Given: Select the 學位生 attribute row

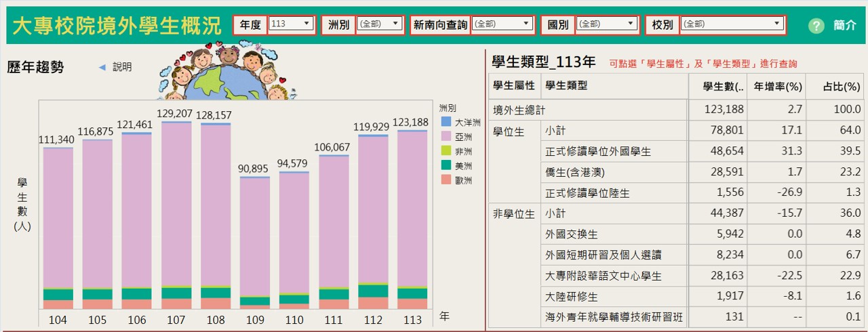Looking at the screenshot, I should coord(509,131).
